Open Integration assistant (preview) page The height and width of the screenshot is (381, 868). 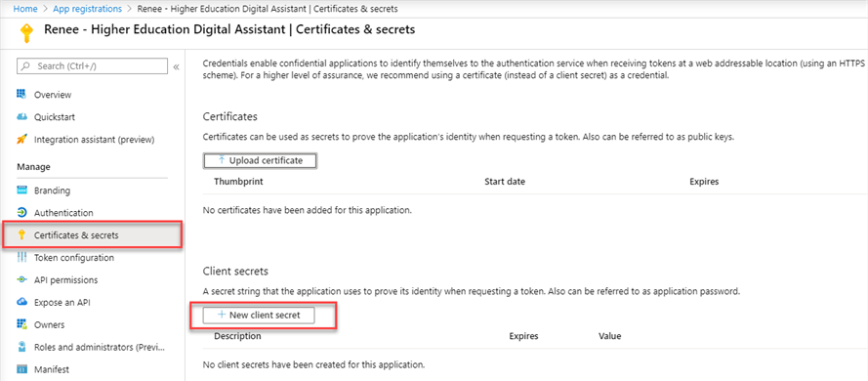click(93, 140)
